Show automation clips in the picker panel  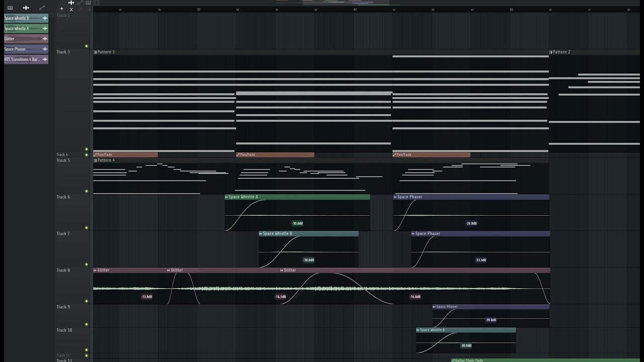(42, 8)
